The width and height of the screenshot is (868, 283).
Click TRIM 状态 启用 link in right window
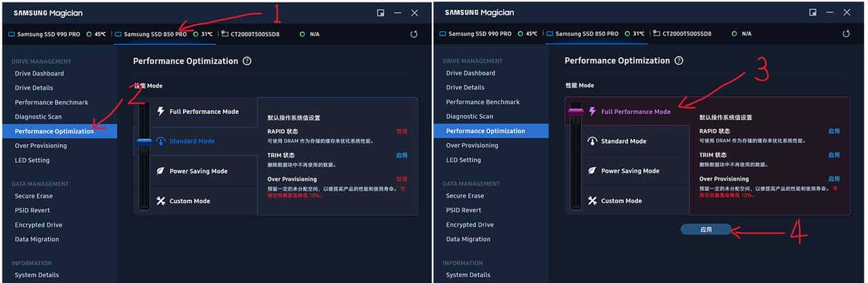pos(834,155)
